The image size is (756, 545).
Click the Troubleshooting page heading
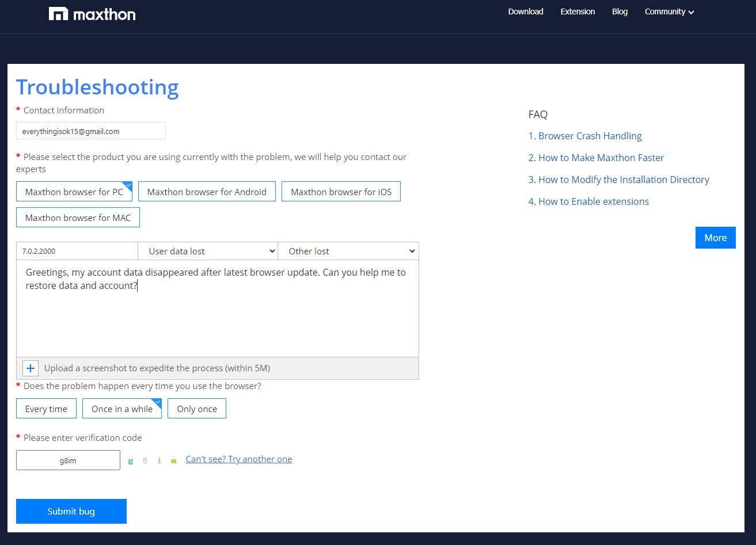click(x=97, y=87)
